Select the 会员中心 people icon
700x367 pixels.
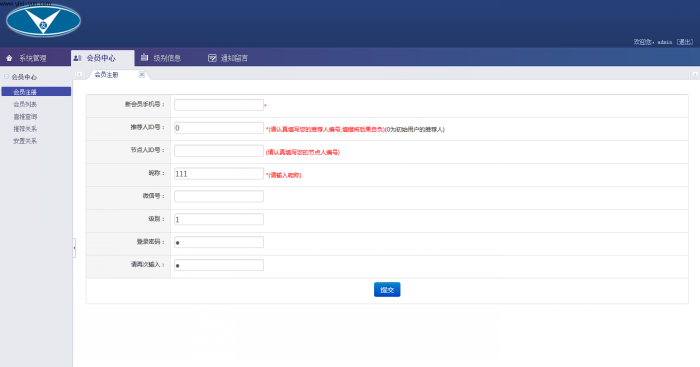[x=77, y=58]
